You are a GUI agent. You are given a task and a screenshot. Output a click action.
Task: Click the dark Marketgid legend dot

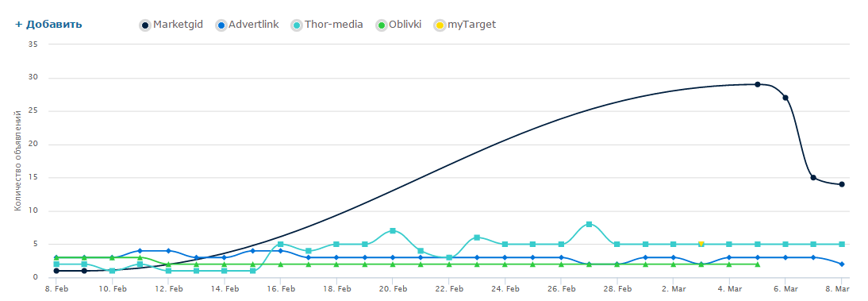coord(145,25)
